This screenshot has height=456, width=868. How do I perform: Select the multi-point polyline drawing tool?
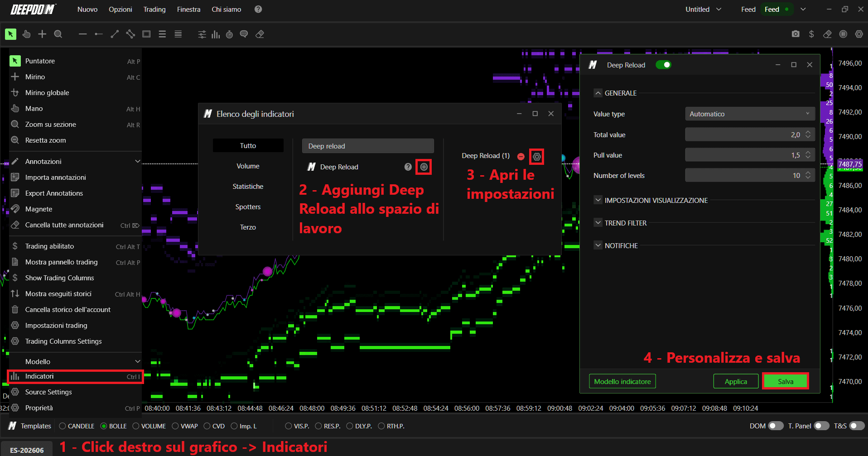tap(130, 34)
